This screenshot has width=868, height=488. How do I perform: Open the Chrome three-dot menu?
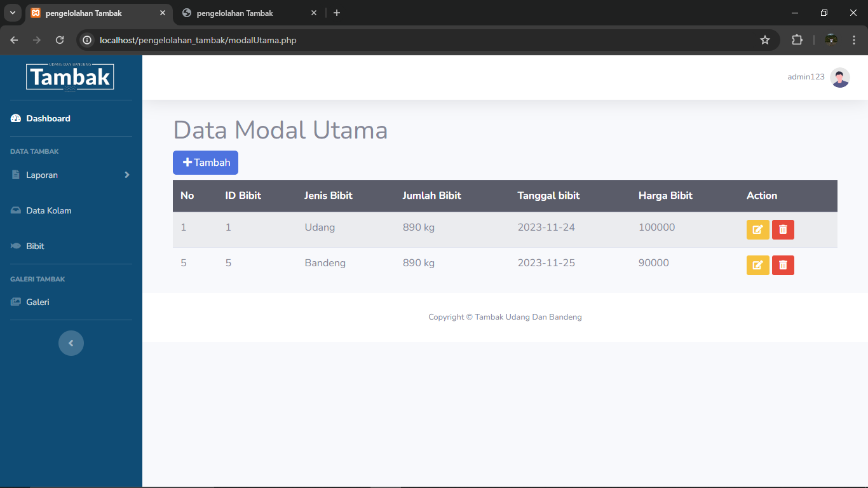pos(854,40)
